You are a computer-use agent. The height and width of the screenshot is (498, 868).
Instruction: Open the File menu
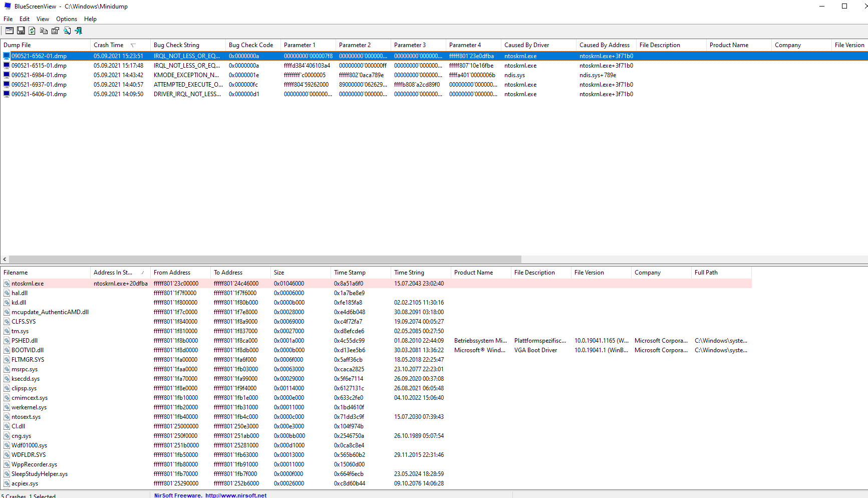(x=8, y=19)
